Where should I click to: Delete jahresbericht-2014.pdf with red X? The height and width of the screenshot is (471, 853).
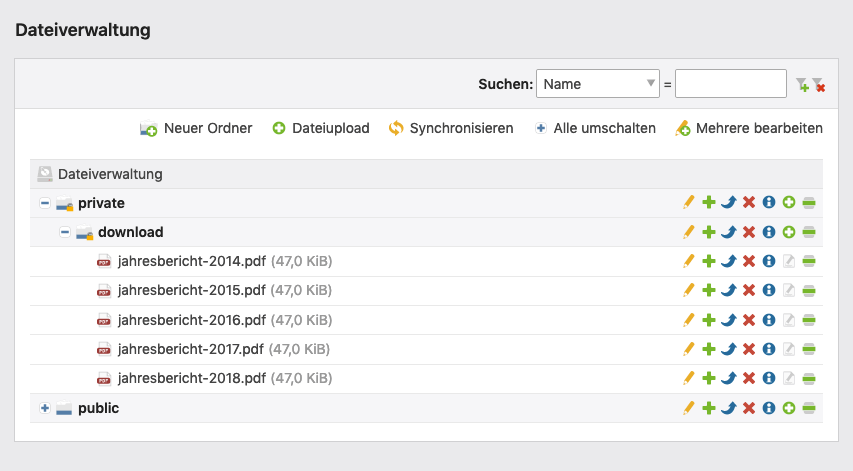click(749, 262)
